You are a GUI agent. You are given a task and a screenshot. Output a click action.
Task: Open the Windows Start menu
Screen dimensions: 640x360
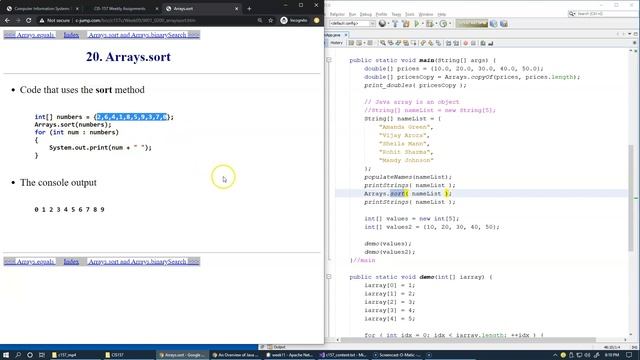pyautogui.click(x=6, y=355)
